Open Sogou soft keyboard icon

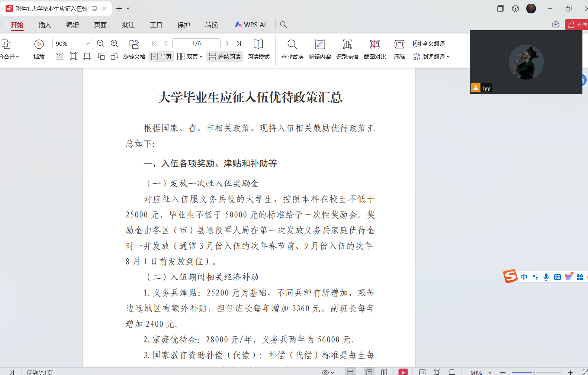click(x=557, y=277)
